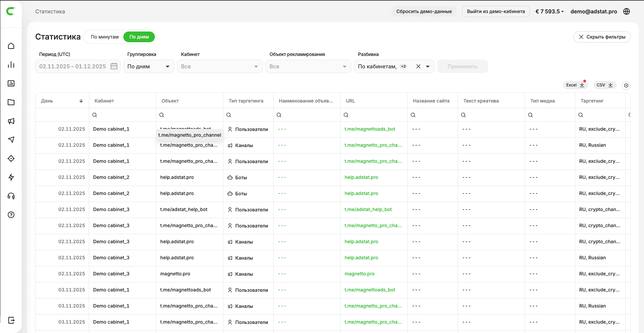Viewport: 644px width, 333px height.
Task: Click the lightning bolt sidebar icon
Action: click(x=11, y=177)
